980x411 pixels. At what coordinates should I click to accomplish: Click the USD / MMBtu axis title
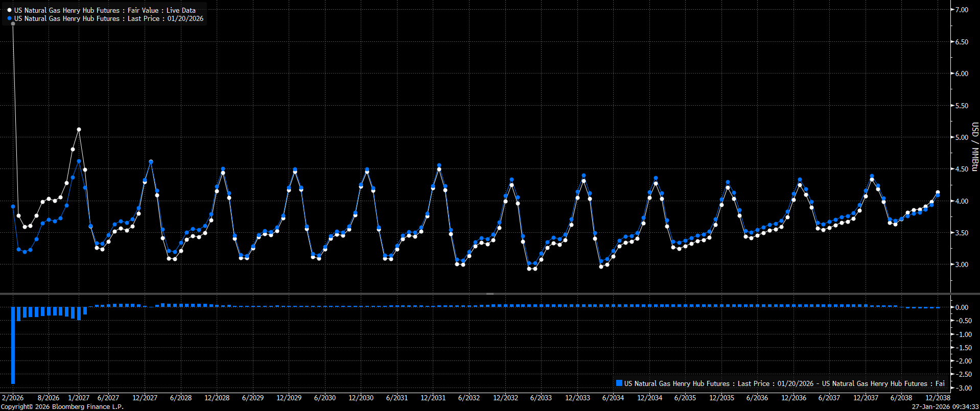[x=975, y=147]
